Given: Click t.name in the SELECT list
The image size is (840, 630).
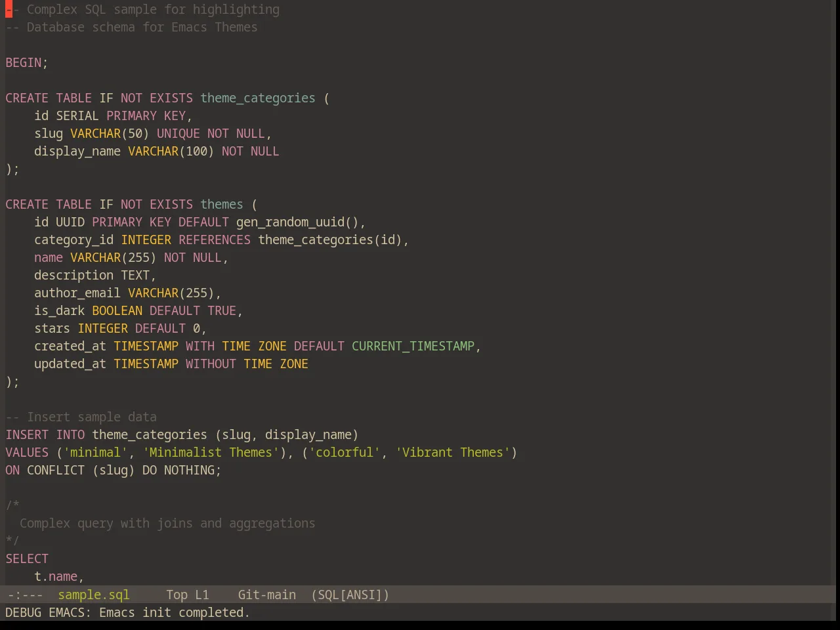Looking at the screenshot, I should coord(56,576).
